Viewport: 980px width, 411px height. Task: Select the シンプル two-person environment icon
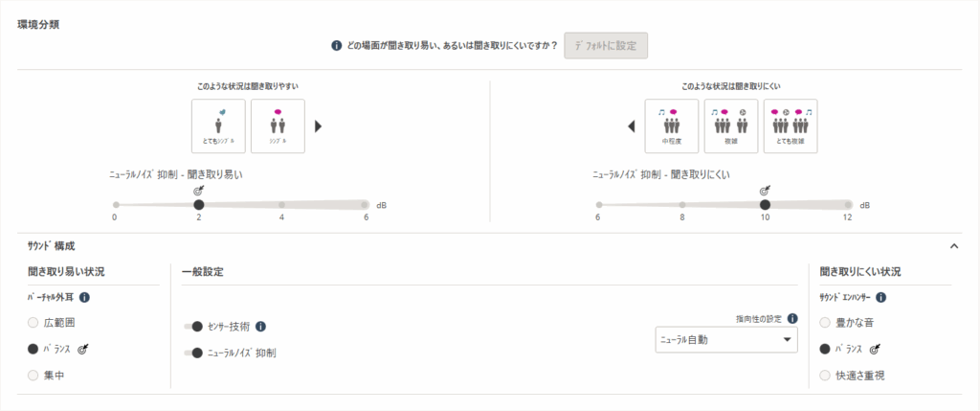(x=278, y=126)
